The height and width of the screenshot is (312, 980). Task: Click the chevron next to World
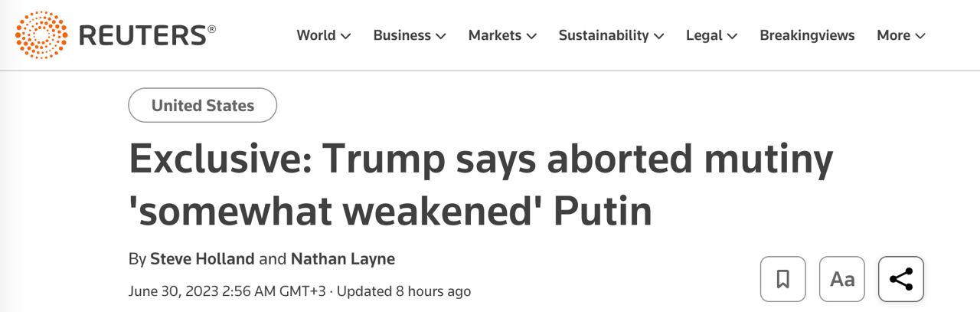pos(346,36)
